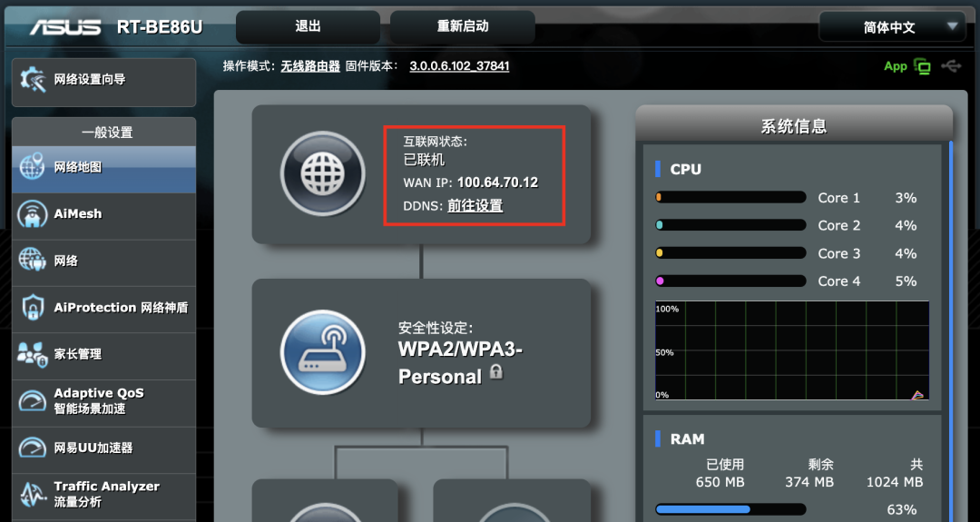Click the WPA2/WPA3-Personal security text
Image resolution: width=980 pixels, height=522 pixels.
coord(460,362)
